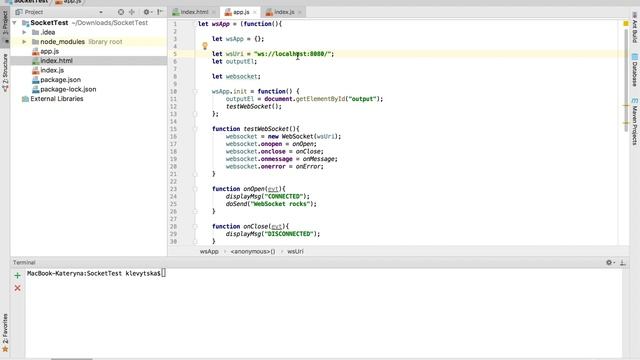Select app.js in project tree
This screenshot has width=640, height=360.
pos(49,51)
